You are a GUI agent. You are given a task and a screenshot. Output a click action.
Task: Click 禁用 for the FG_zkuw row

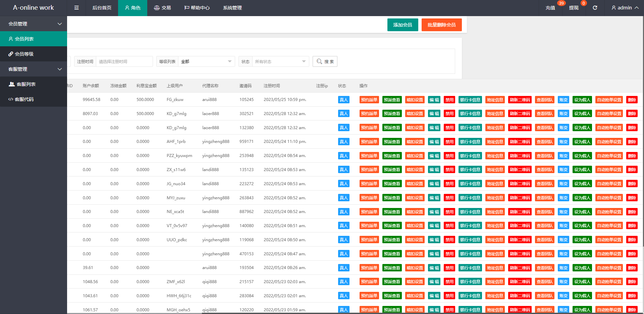point(449,100)
